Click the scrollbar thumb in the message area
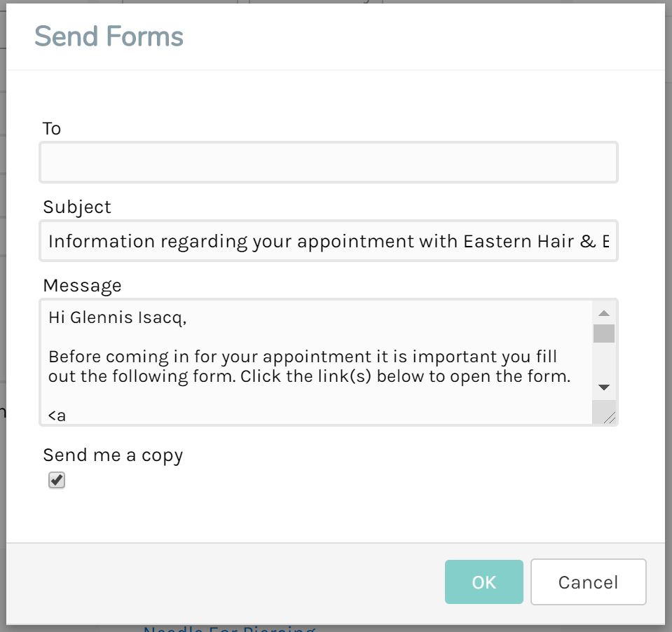The height and width of the screenshot is (632, 672). pyautogui.click(x=604, y=335)
